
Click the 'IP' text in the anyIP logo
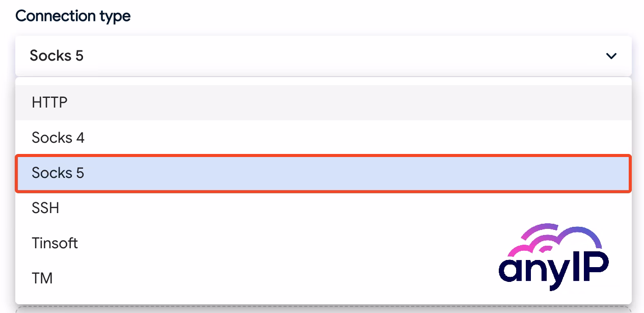click(591, 265)
